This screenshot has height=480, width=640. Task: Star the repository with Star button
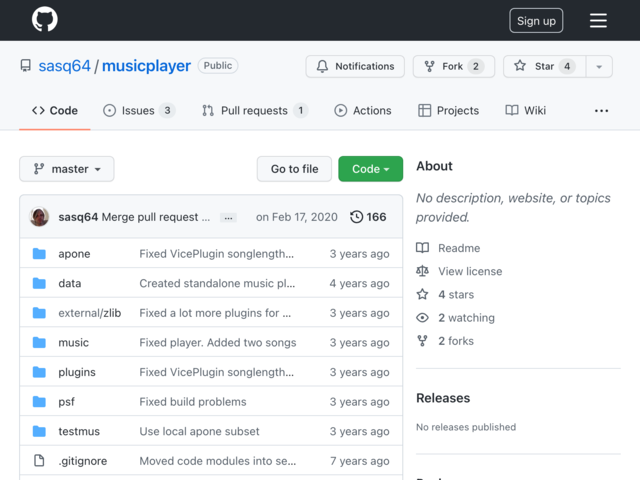pos(544,66)
